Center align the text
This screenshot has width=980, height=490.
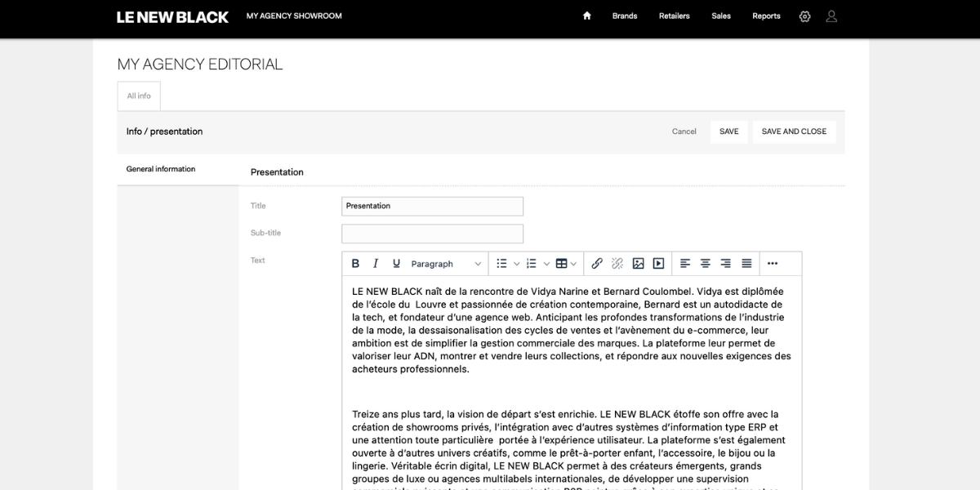(706, 264)
